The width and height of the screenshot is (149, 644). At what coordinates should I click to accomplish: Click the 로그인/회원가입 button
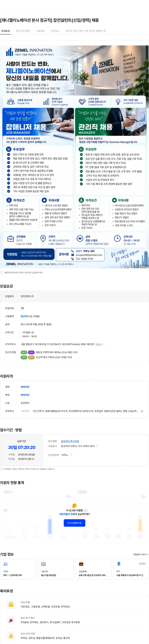coord(74,523)
